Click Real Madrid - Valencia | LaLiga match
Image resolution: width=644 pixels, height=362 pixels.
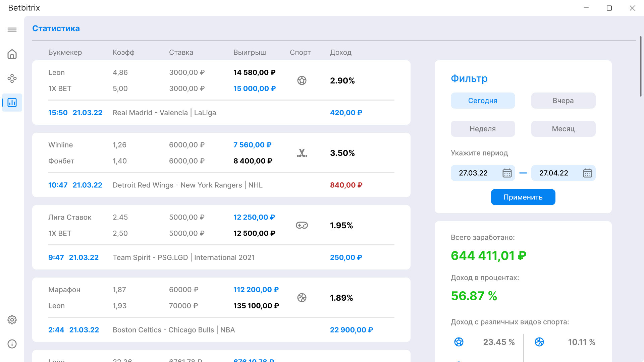[x=164, y=113]
